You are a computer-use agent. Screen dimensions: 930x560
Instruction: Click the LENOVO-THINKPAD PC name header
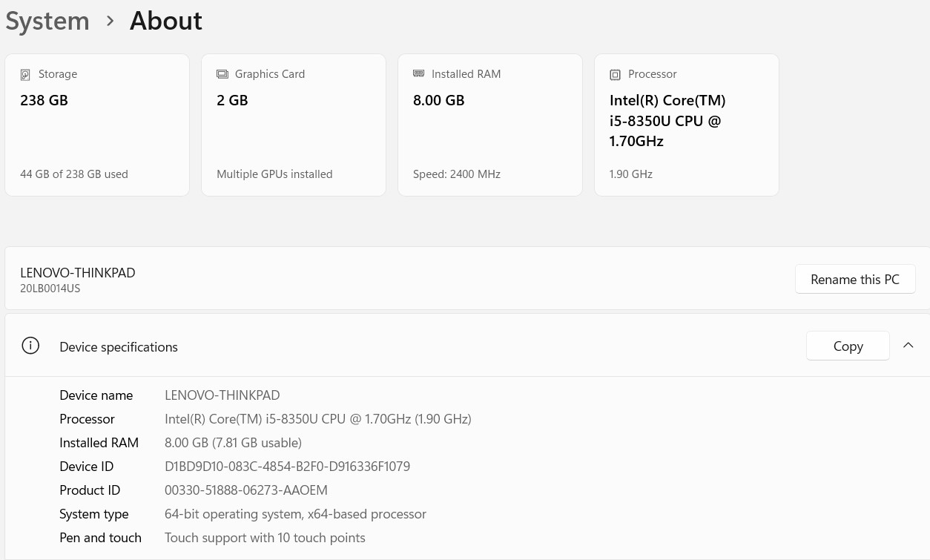(x=78, y=272)
